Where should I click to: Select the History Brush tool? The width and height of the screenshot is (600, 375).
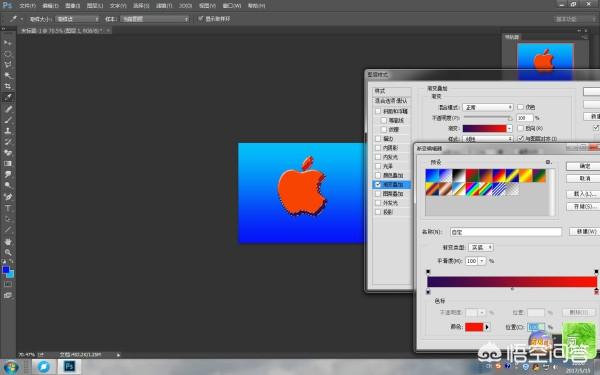coord(8,142)
